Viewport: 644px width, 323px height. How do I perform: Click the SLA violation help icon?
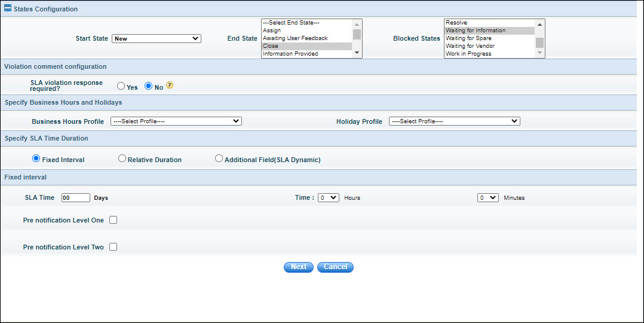point(170,86)
